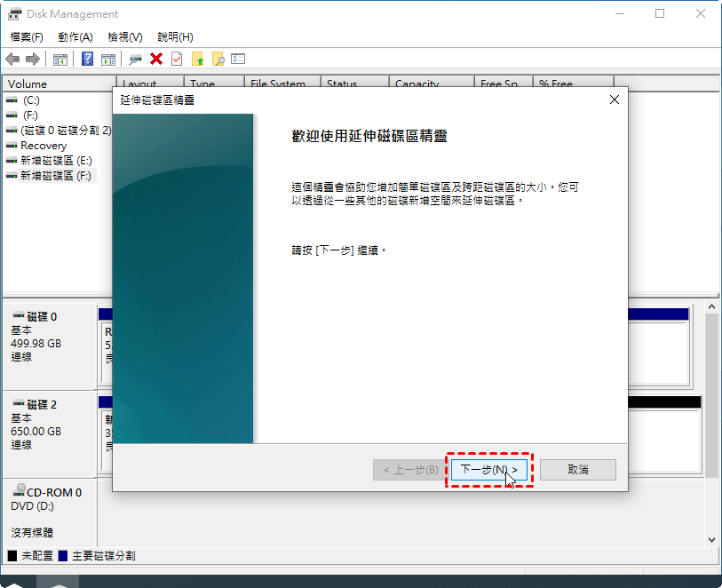
Task: Open the 說明(H) menu
Action: (x=176, y=37)
